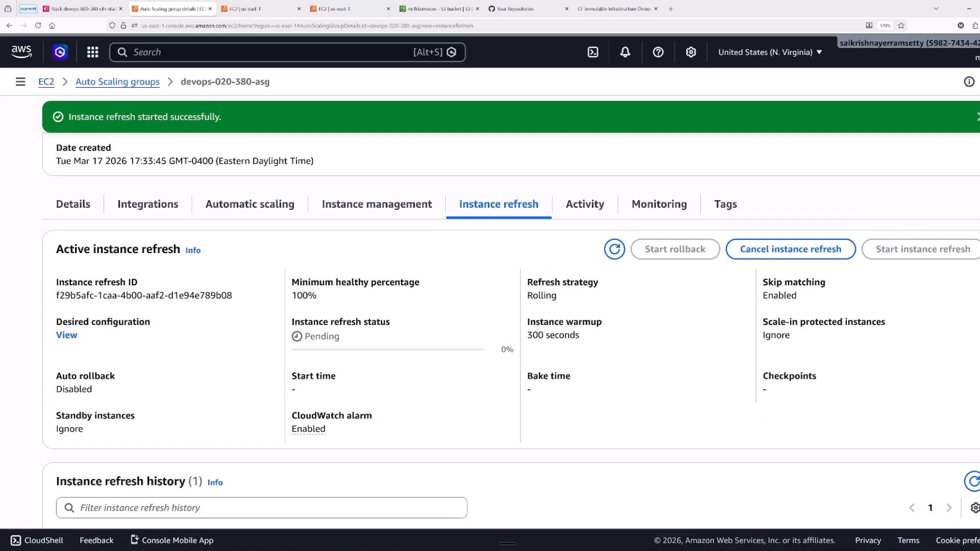This screenshot has width=980, height=551.
Task: Go back in the browser
Action: pos(9,26)
